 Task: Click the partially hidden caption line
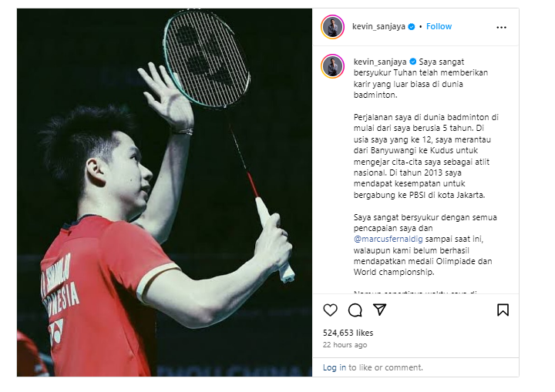point(415,292)
